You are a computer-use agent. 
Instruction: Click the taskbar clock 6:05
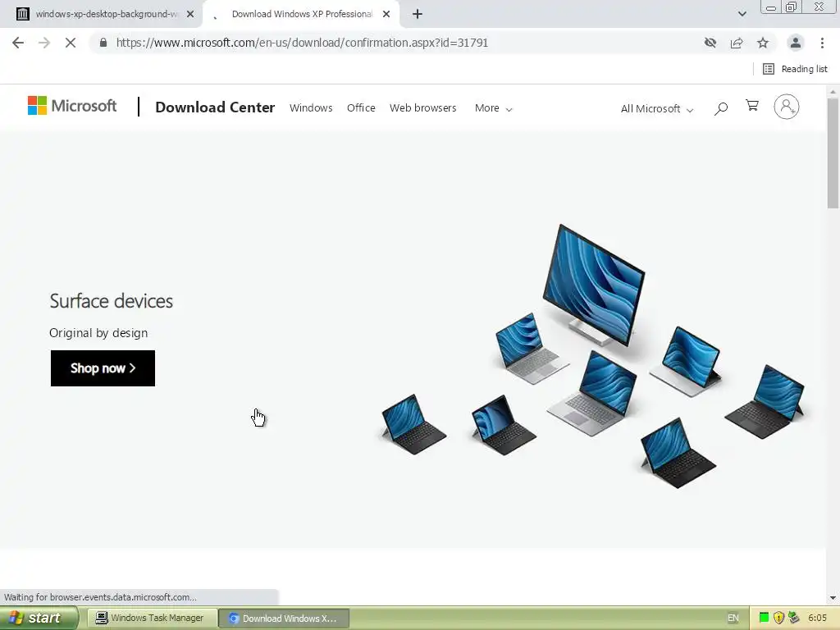817,619
